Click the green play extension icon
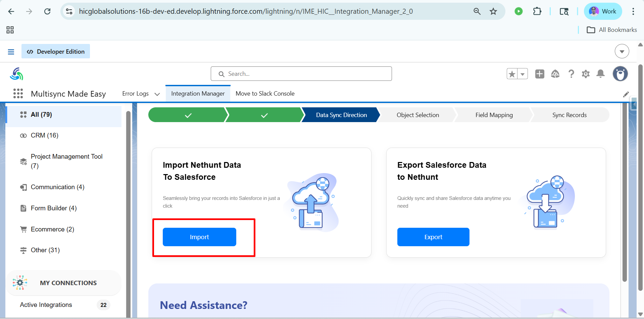Screen dimensions: 644x319 (x=518, y=11)
